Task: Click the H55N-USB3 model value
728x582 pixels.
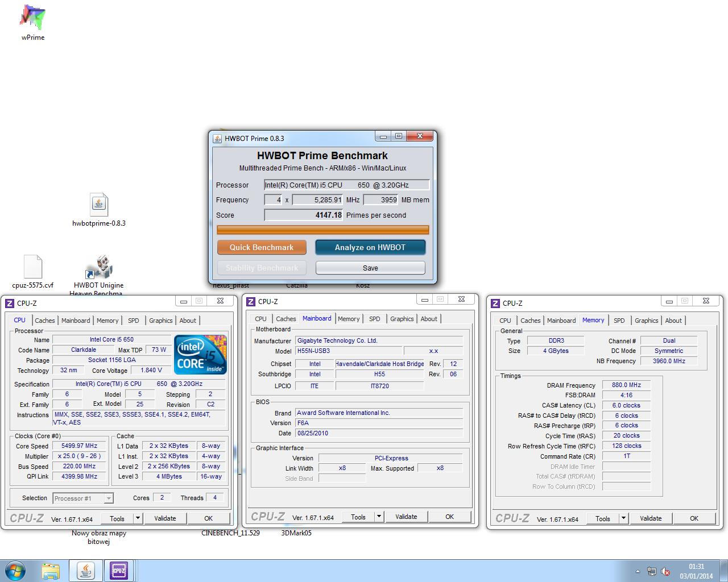Action: tap(349, 351)
